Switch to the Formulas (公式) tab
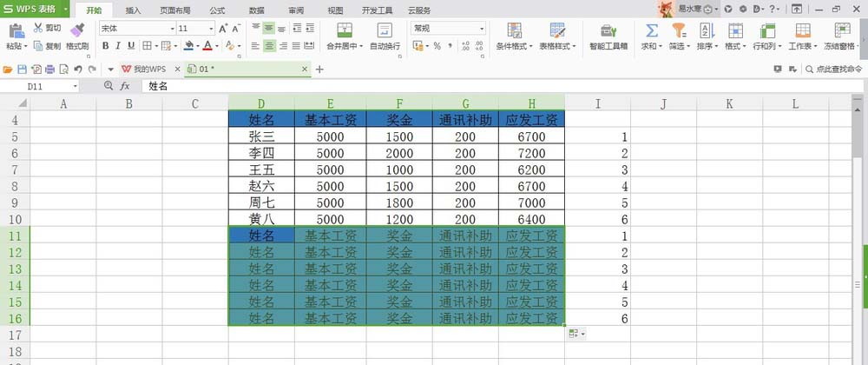 tap(218, 10)
